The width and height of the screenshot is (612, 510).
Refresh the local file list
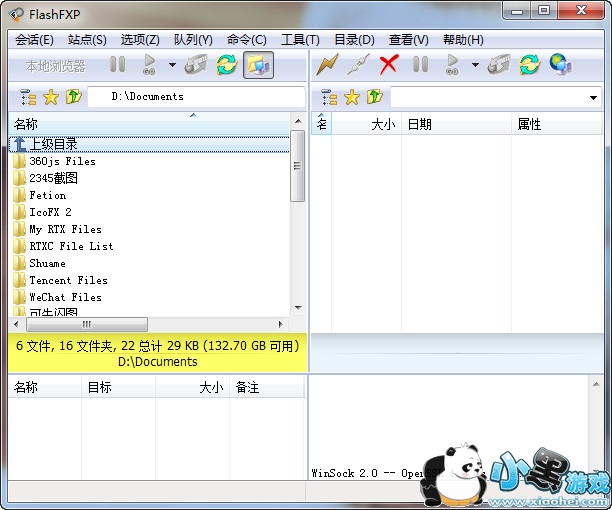(x=227, y=65)
